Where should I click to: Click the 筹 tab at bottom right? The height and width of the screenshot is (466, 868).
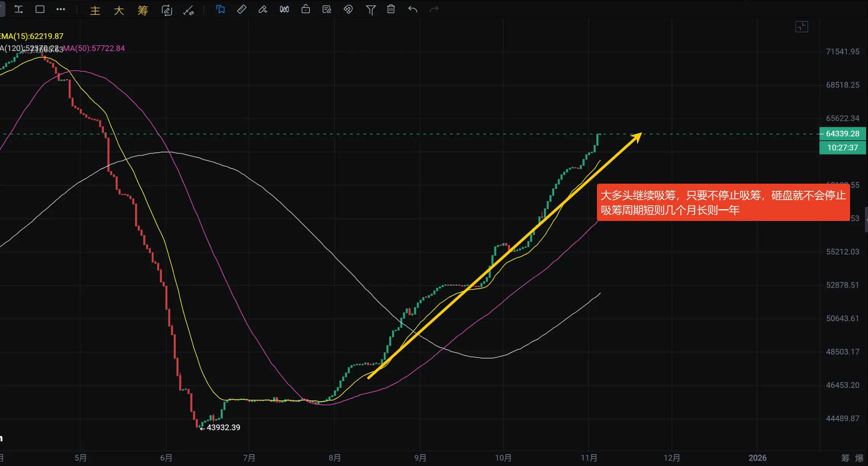click(845, 458)
